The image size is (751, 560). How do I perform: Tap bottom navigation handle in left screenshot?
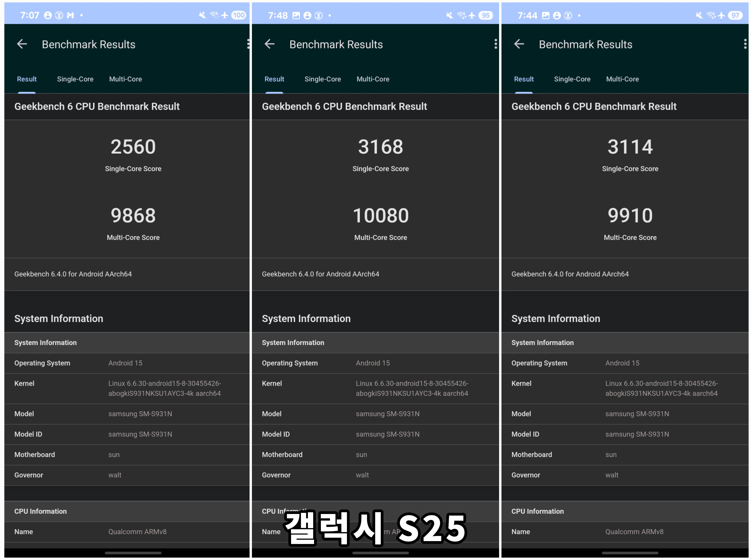coord(133,553)
